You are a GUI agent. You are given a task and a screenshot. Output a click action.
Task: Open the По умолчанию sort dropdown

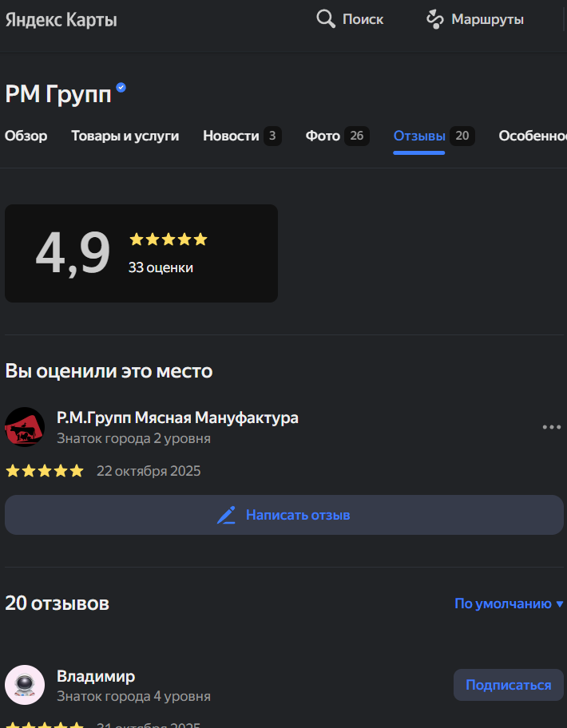509,603
